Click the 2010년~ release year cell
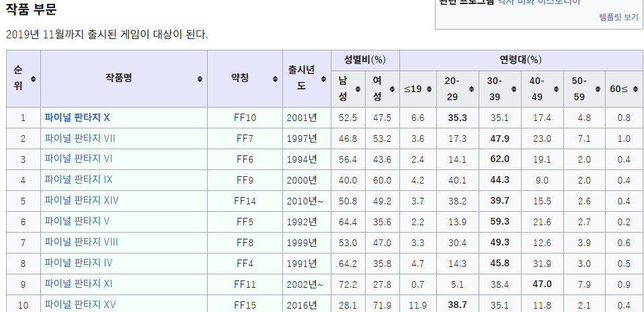 coord(307,201)
